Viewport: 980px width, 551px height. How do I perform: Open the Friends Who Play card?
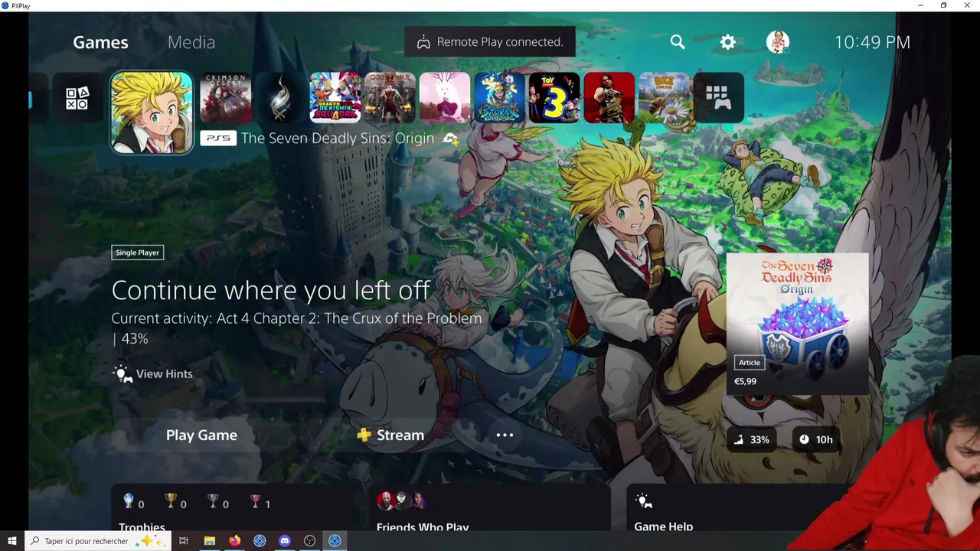coord(490,507)
